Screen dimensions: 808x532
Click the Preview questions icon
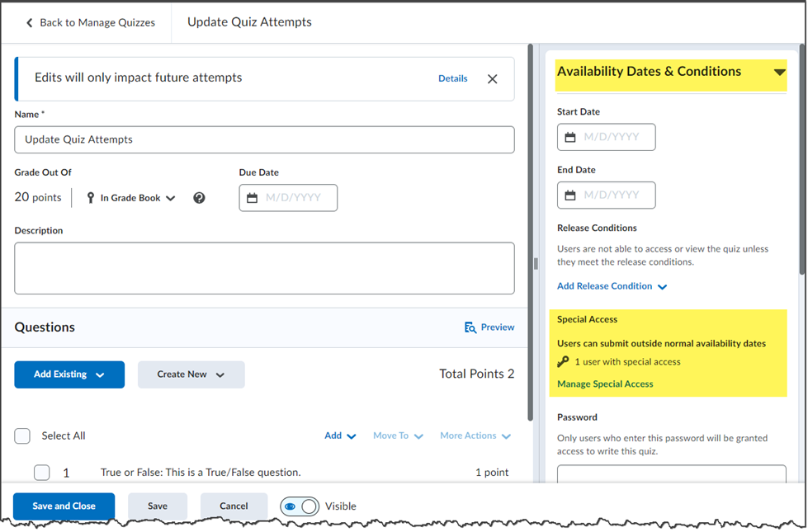click(x=470, y=327)
